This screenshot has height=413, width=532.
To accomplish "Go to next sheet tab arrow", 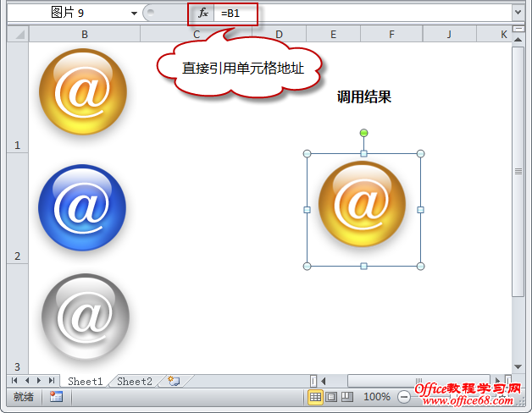I will [39, 381].
